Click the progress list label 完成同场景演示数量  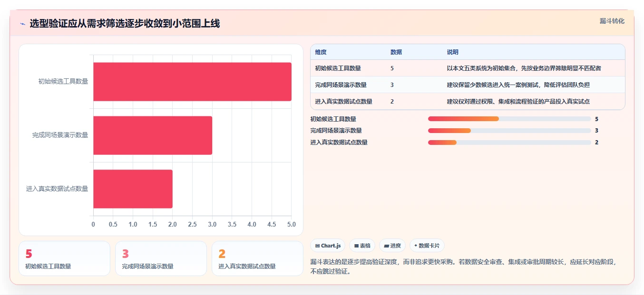336,131
